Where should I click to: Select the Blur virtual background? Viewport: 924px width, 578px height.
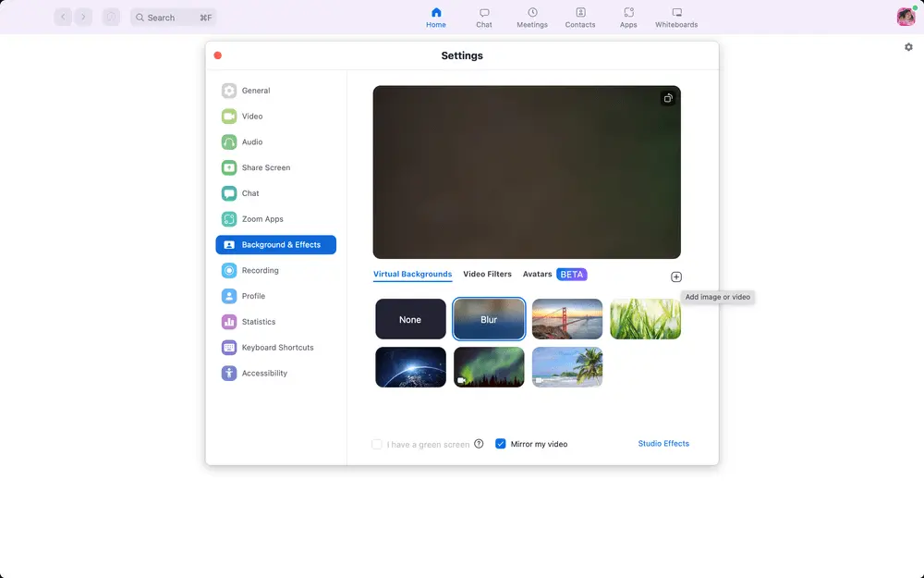coord(489,318)
